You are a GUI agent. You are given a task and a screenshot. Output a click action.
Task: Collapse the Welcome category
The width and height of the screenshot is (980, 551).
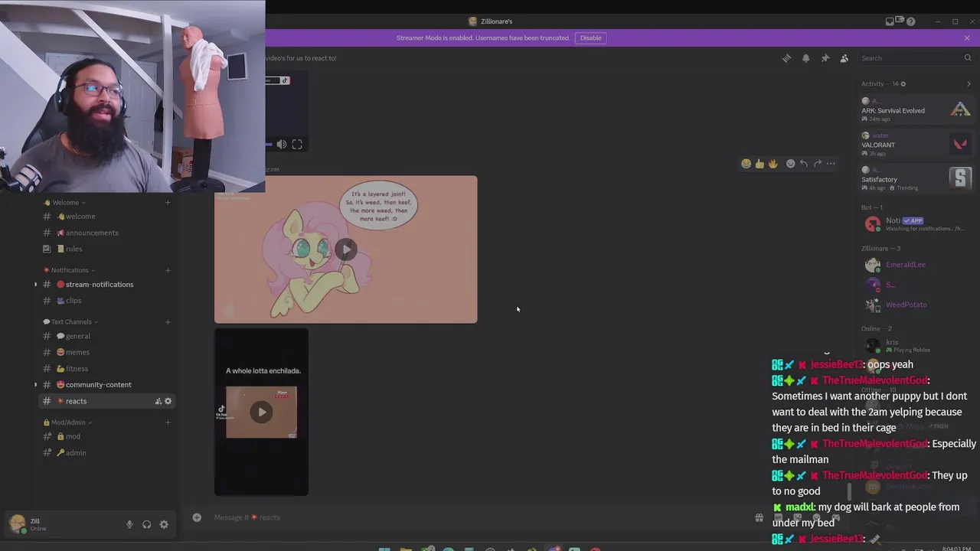click(x=65, y=203)
